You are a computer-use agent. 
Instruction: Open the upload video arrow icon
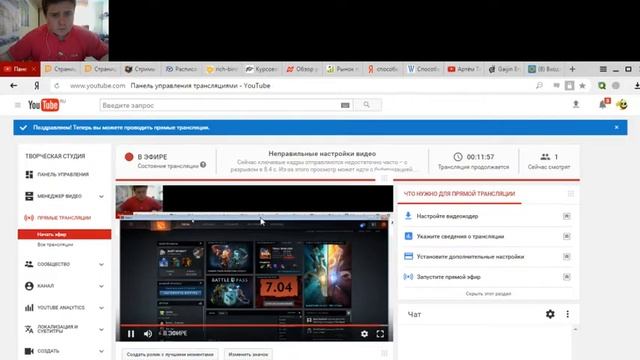[x=576, y=104]
